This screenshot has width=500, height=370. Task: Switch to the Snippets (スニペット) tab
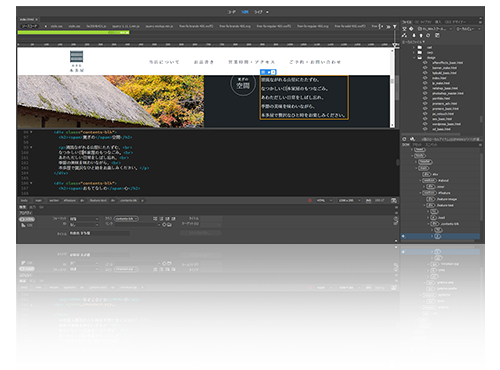(x=431, y=145)
